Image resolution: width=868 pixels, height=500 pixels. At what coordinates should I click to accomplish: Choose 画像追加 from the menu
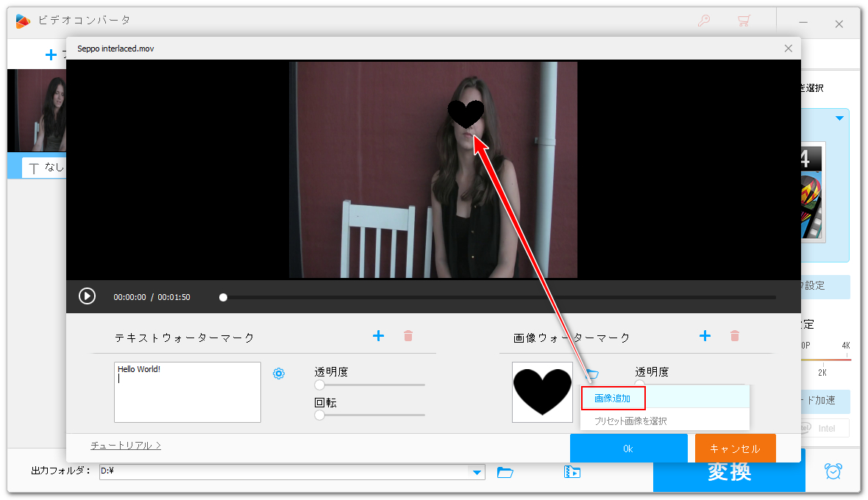pyautogui.click(x=613, y=399)
